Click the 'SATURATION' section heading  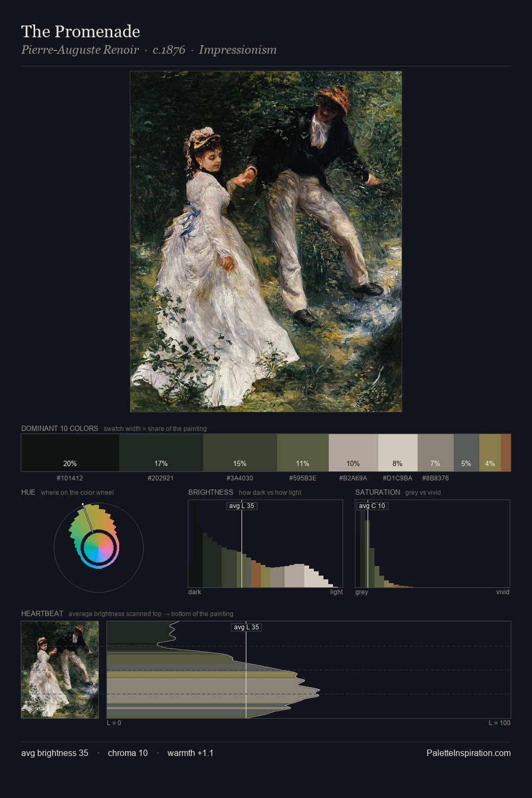click(378, 492)
